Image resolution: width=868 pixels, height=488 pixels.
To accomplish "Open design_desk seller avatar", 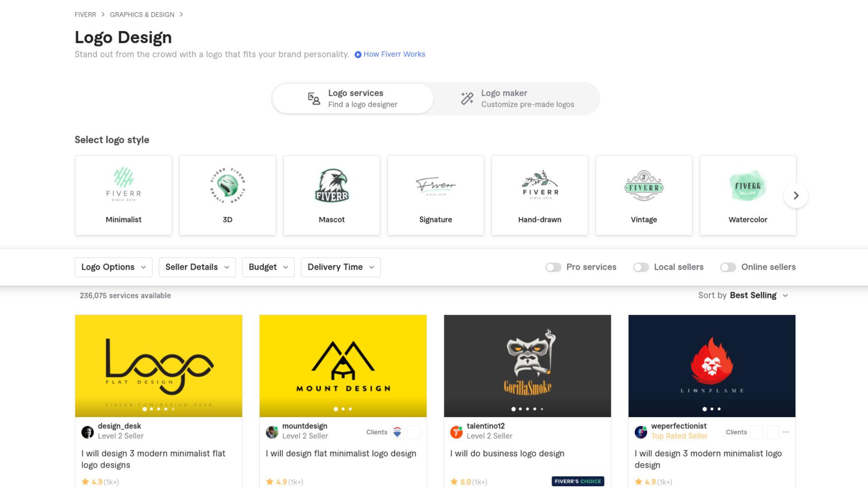I will [x=87, y=432].
